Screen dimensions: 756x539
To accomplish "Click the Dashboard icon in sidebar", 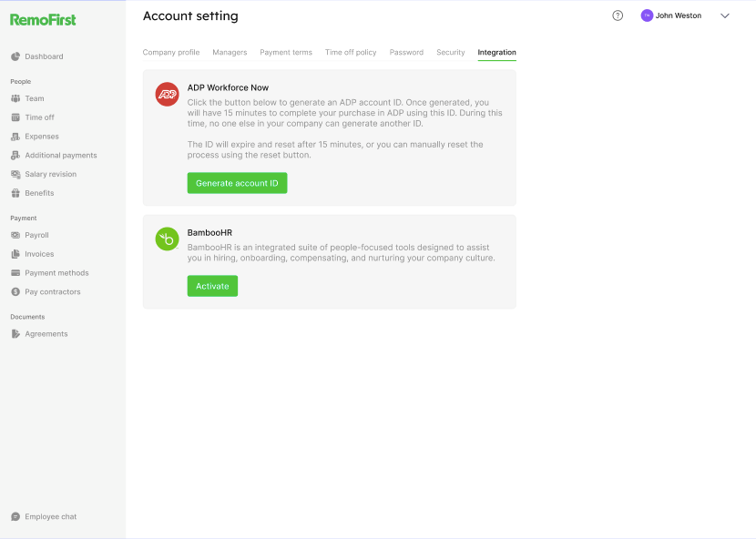I will click(15, 56).
